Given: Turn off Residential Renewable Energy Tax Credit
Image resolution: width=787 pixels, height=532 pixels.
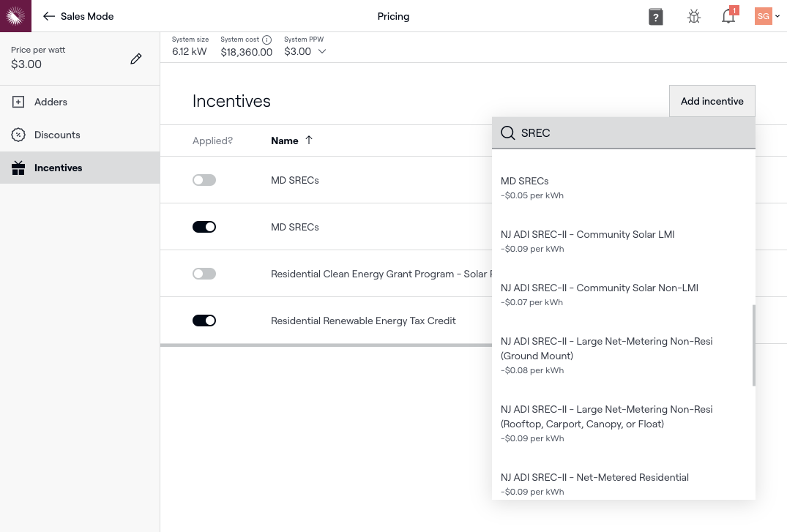Looking at the screenshot, I should (x=204, y=321).
